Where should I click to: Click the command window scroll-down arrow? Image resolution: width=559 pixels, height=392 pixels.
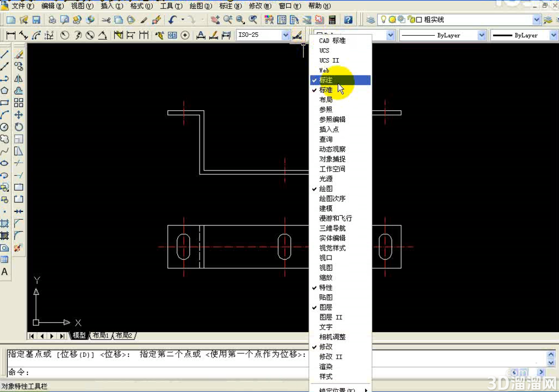(x=551, y=363)
